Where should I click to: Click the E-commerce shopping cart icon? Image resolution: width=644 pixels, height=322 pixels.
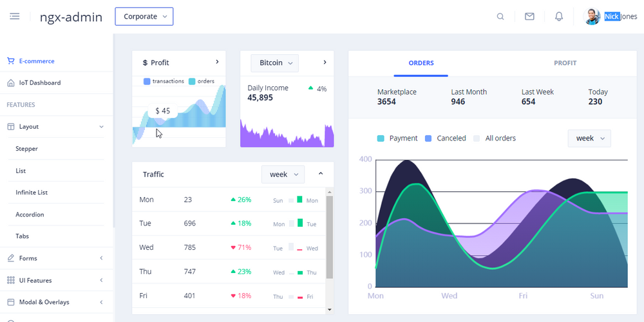point(11,61)
